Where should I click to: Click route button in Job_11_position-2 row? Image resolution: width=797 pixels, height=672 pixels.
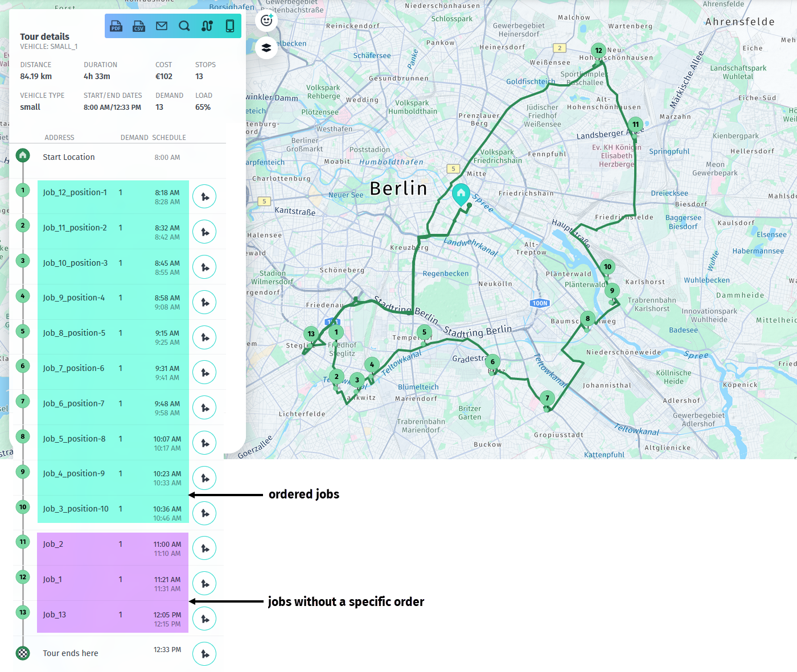click(x=204, y=232)
